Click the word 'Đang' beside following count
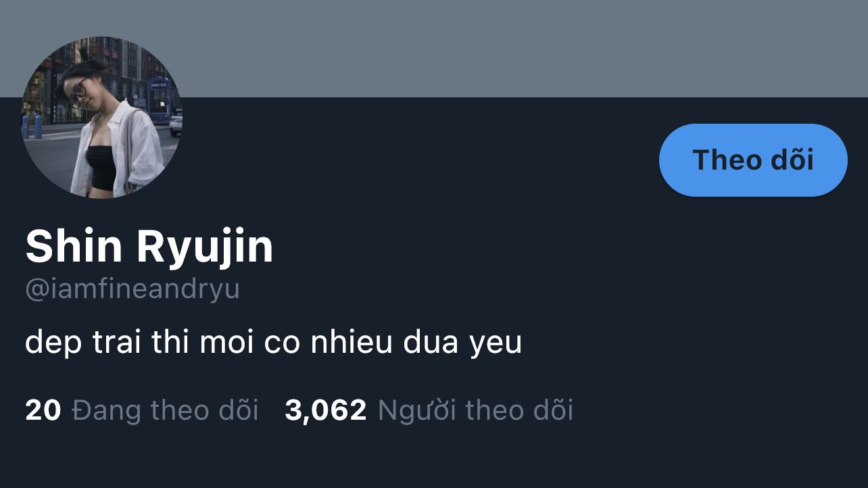The height and width of the screenshot is (488, 868). pyautogui.click(x=107, y=411)
